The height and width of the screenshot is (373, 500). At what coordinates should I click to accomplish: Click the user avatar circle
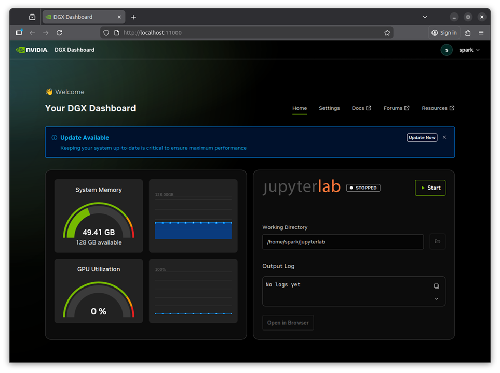tap(447, 50)
